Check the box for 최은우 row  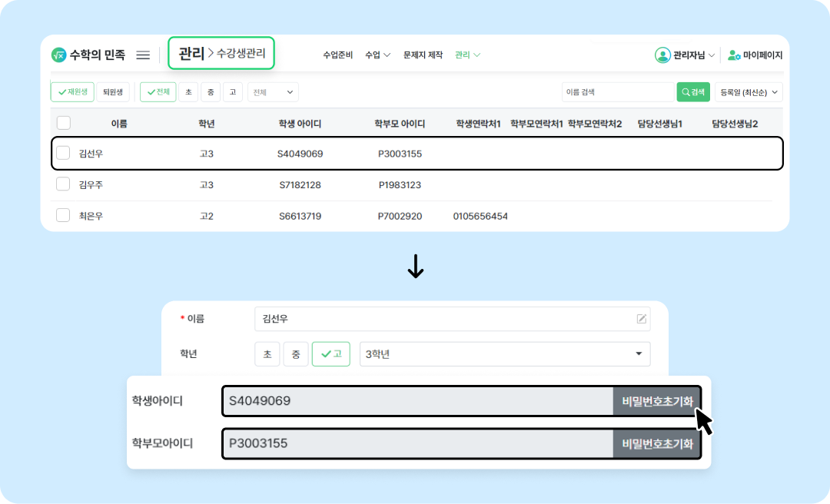pos(63,216)
